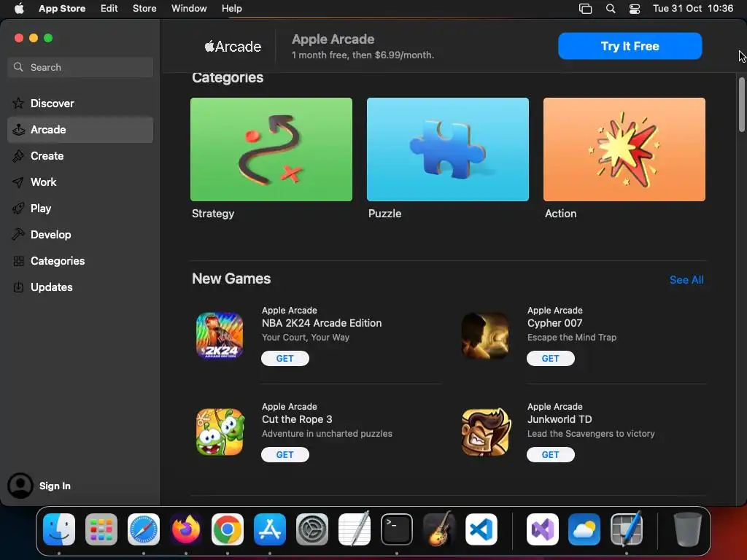Get Junkworld TD

coord(550,454)
